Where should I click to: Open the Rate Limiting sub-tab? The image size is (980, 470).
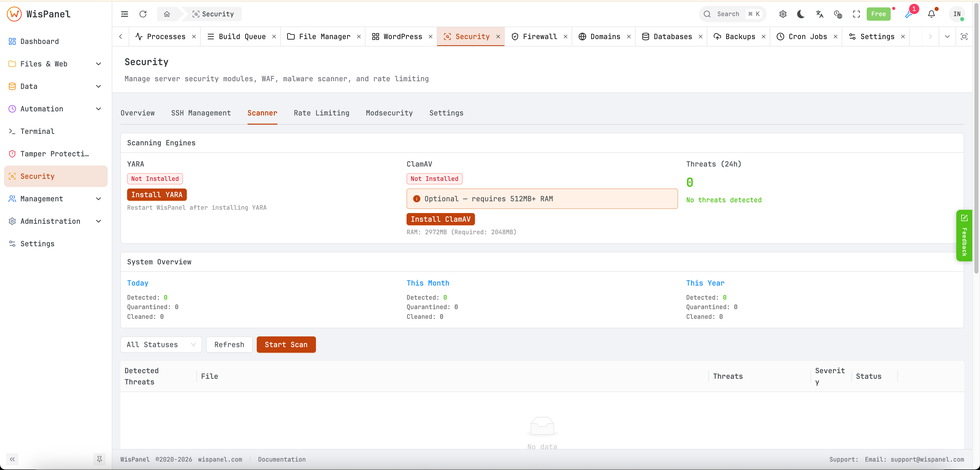click(x=322, y=113)
